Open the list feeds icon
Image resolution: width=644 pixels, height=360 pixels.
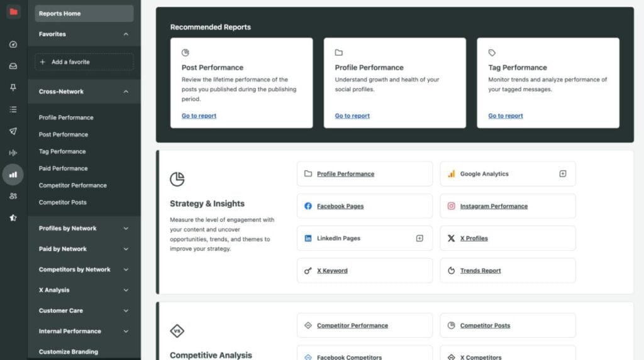(x=13, y=109)
